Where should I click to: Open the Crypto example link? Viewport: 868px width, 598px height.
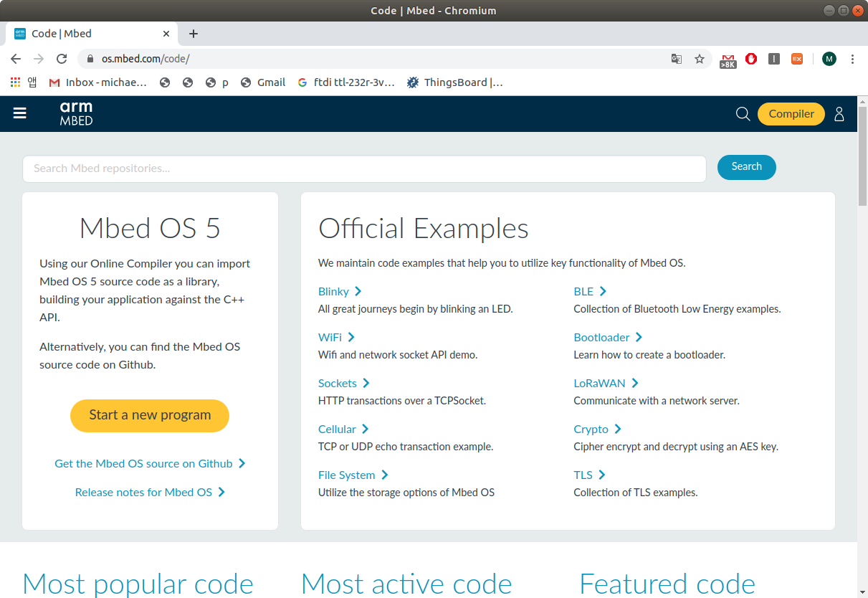point(597,429)
